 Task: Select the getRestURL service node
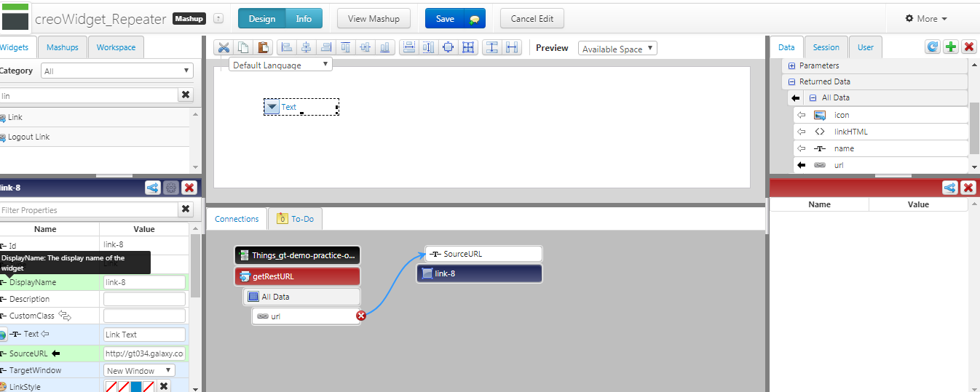297,276
